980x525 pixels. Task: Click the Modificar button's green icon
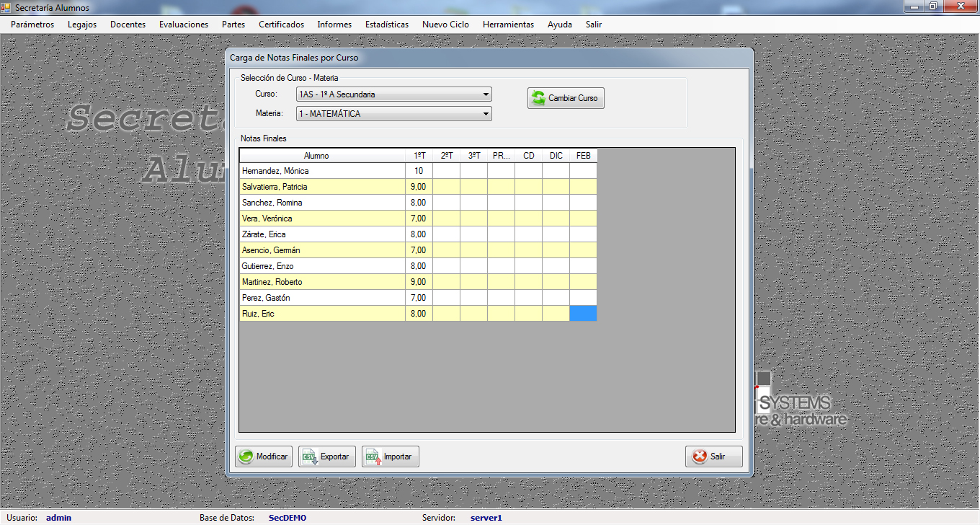pyautogui.click(x=246, y=456)
